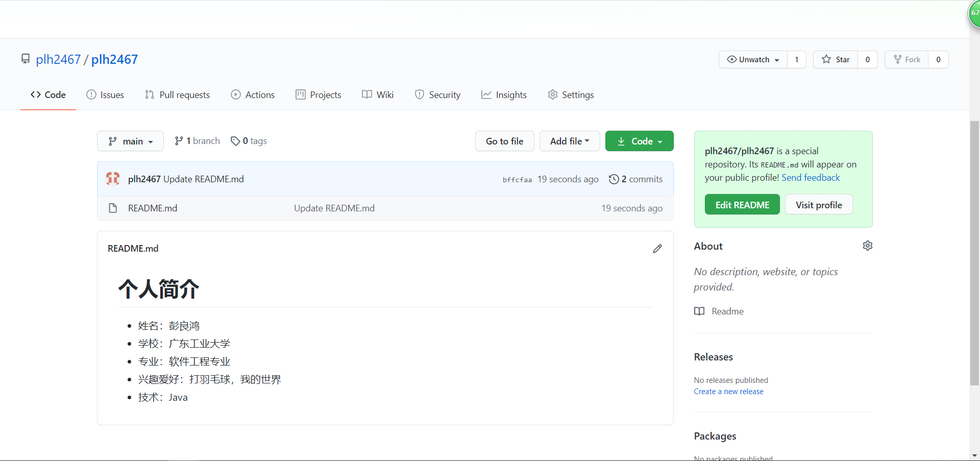Image resolution: width=980 pixels, height=461 pixels.
Task: Click the download icon in green Code button
Action: 621,141
